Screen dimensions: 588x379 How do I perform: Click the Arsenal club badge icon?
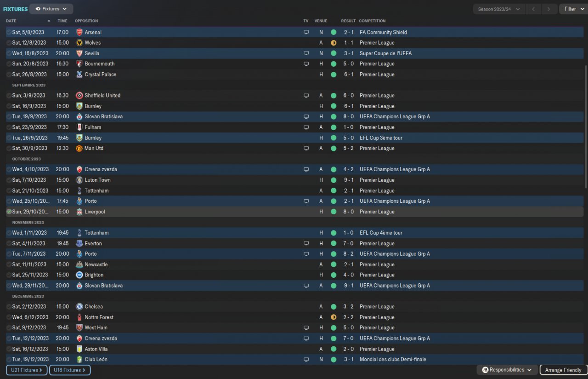(x=79, y=32)
